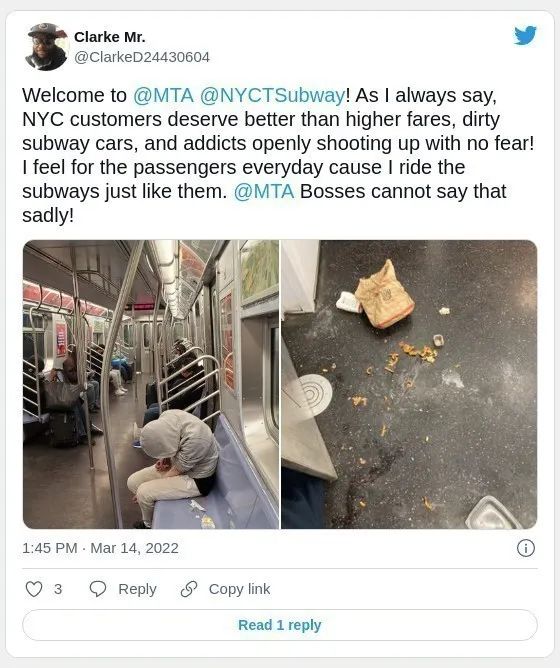560x668 pixels.
Task: Click the reply speech bubble icon
Action: (x=98, y=589)
